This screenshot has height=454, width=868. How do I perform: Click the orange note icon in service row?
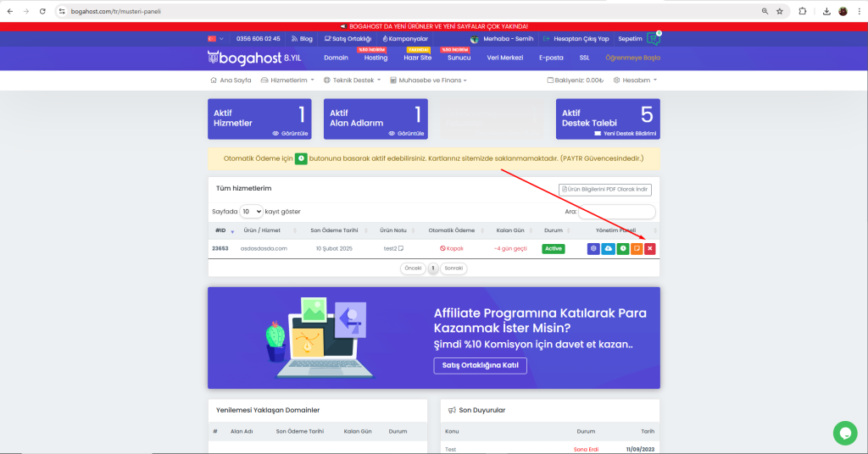pyautogui.click(x=637, y=249)
